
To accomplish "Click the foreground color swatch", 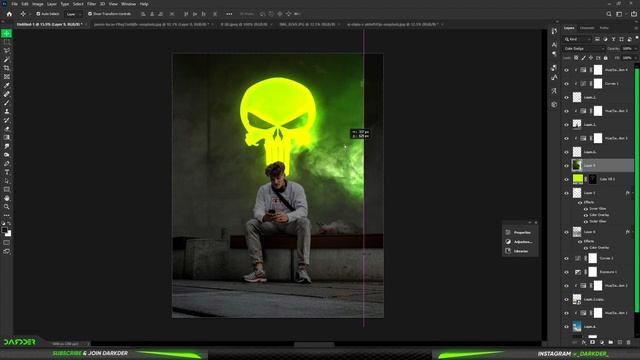I will point(4,231).
